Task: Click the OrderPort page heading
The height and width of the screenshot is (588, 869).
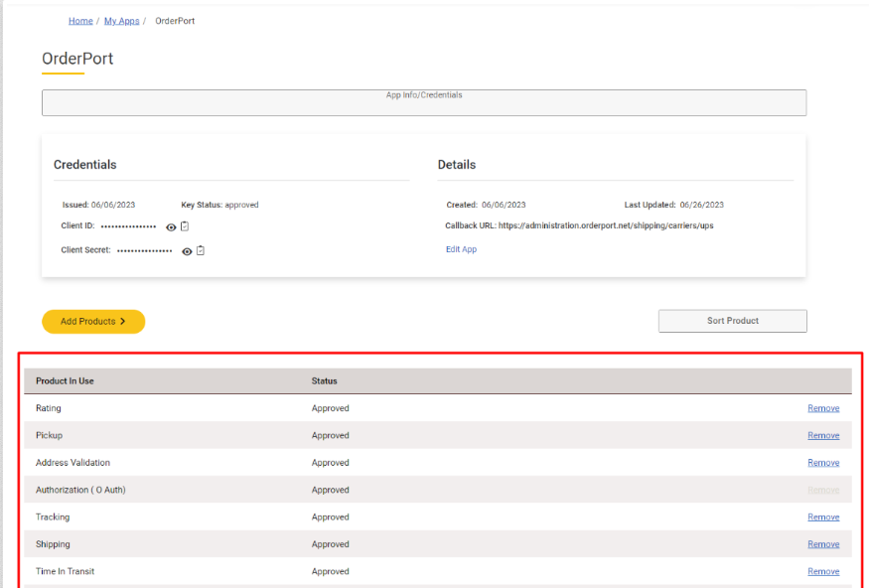Action: click(x=77, y=59)
